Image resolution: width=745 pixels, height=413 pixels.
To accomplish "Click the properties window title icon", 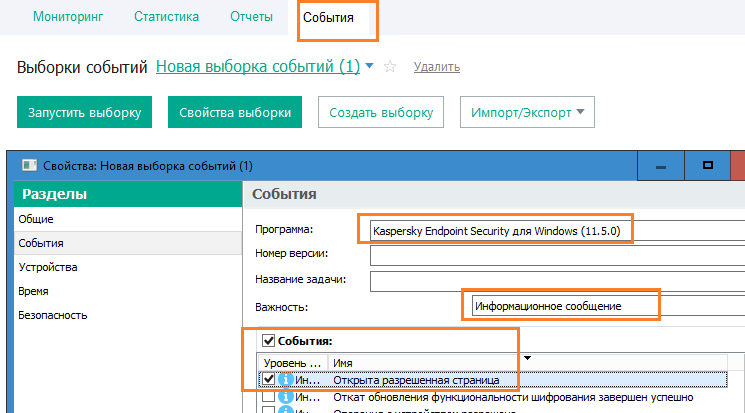I will click(x=29, y=165).
